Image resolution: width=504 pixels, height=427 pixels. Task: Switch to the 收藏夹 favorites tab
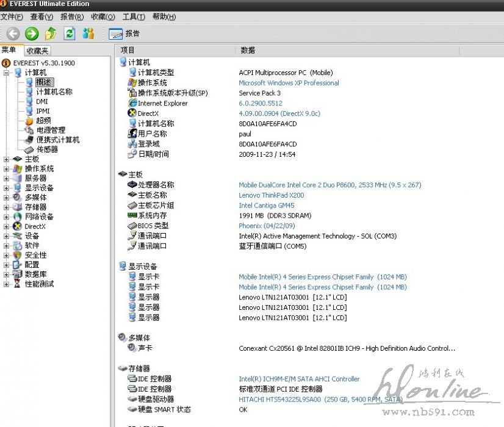point(37,51)
